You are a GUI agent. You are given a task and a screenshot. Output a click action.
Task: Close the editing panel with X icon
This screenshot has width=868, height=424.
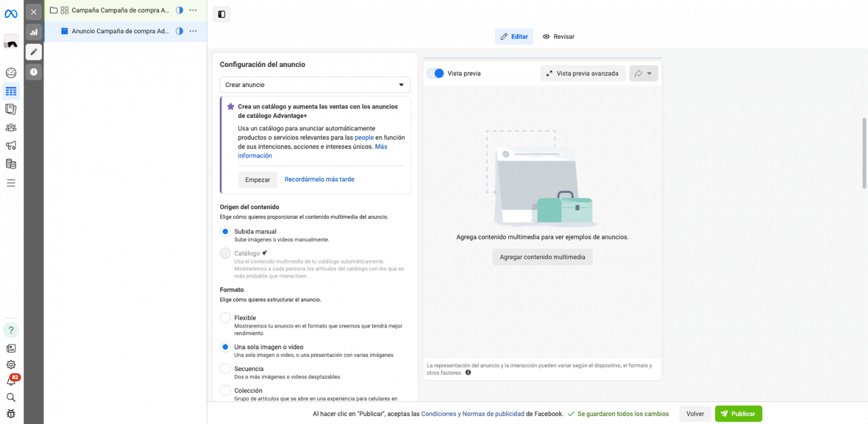pyautogui.click(x=34, y=12)
